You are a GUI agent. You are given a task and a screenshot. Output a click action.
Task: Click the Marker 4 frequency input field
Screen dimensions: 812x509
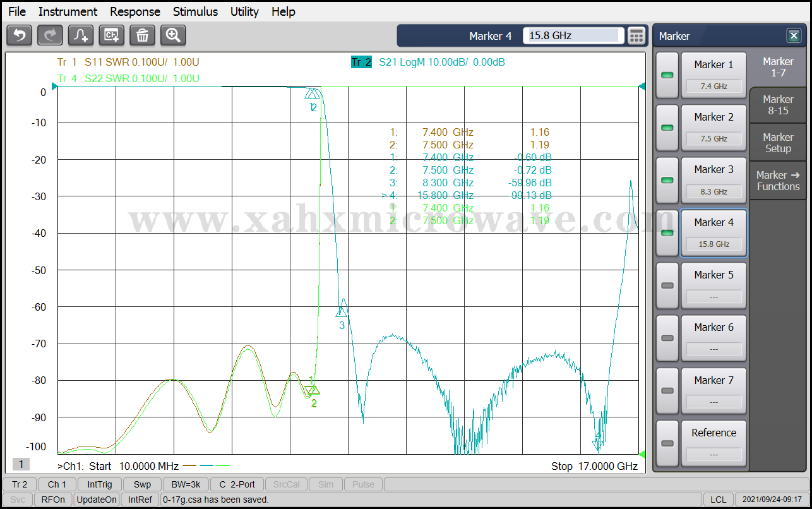[573, 36]
